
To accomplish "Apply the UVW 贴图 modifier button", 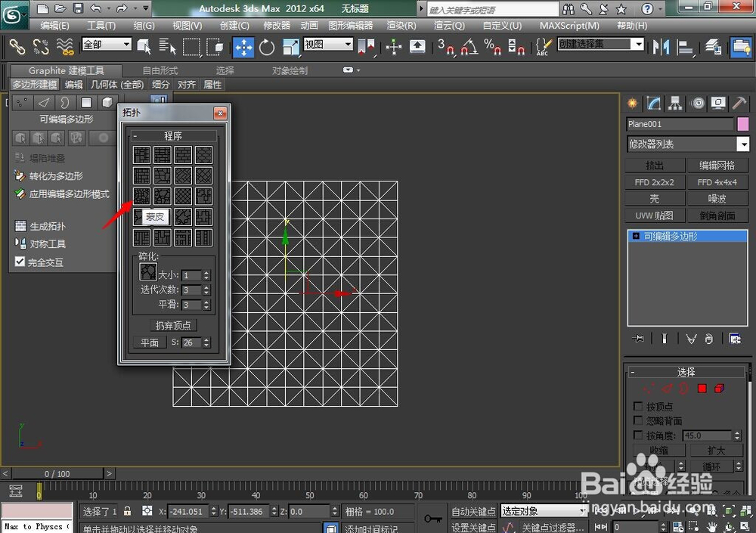I will coord(654,215).
